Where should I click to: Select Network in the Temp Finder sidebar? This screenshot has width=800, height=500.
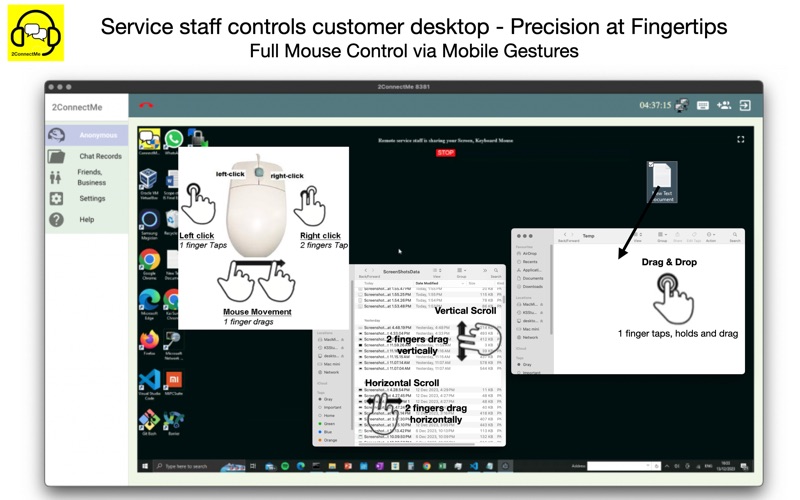(x=530, y=337)
